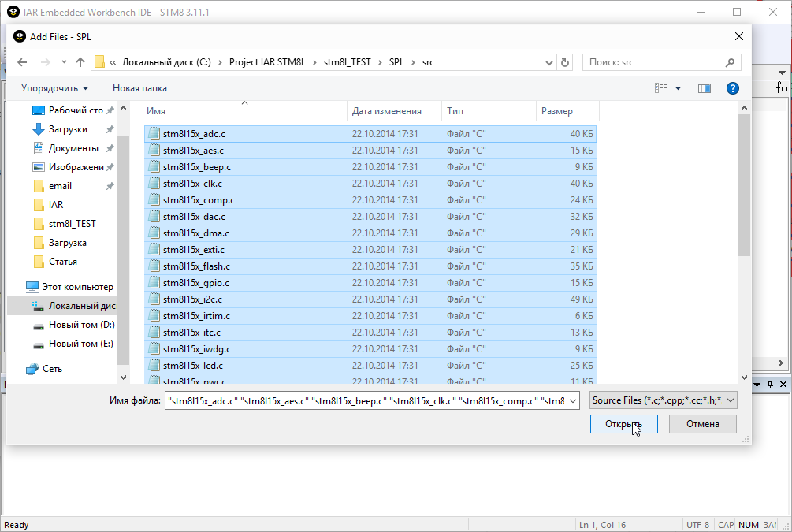Screen dimensions: 792x532
Task: Select file stm8l15x_exti.c
Action: [370, 250]
